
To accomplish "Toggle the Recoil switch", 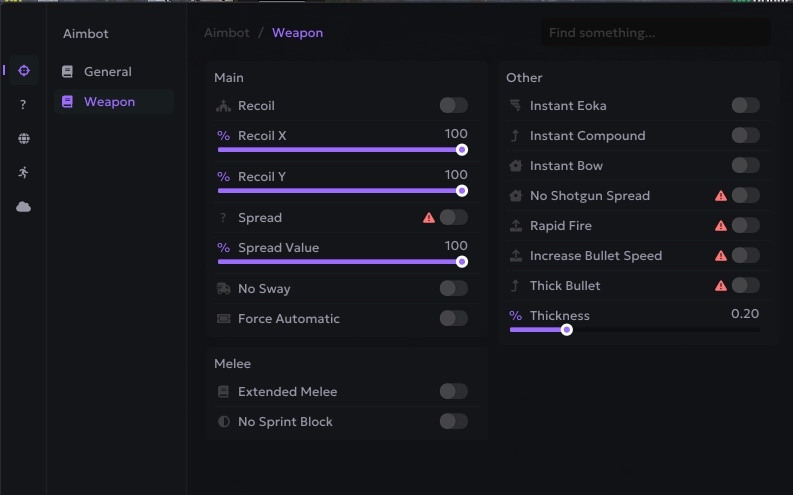I will [453, 105].
